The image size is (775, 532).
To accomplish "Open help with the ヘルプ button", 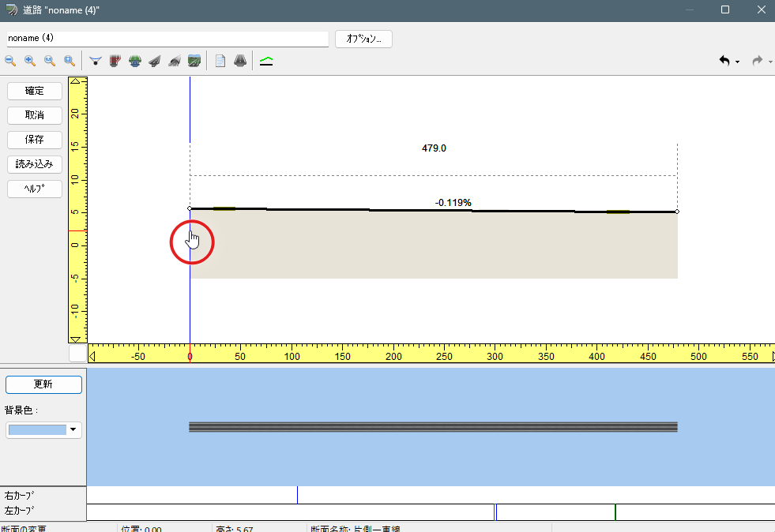I will point(35,189).
